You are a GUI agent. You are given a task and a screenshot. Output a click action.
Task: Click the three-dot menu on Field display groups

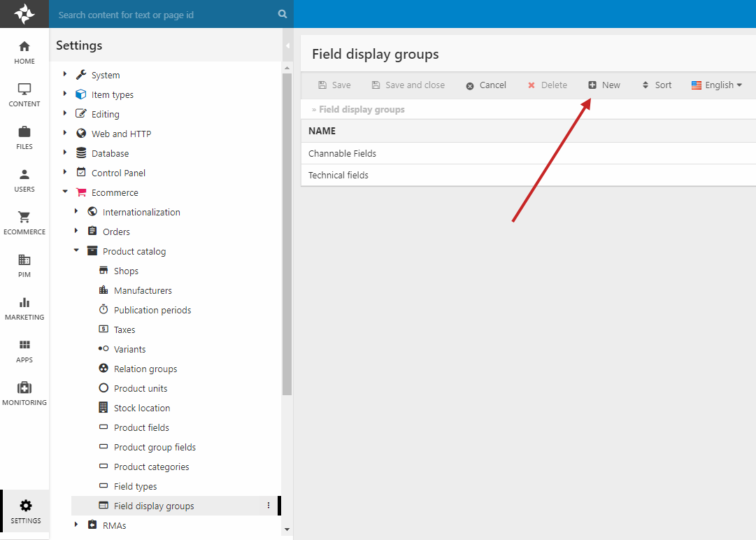[x=269, y=506]
